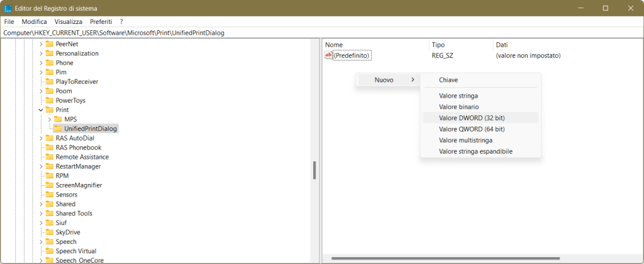644x264 pixels.
Task: Open the Preferiti menu
Action: tap(101, 21)
